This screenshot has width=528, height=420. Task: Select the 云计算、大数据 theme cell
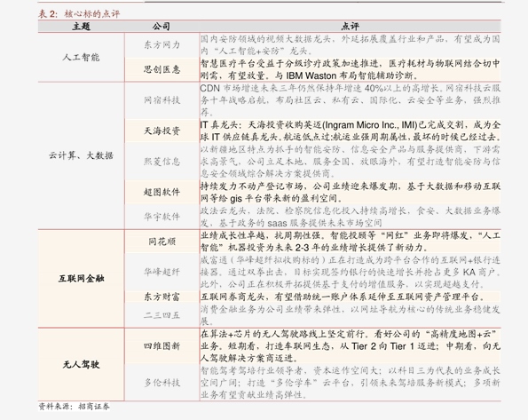pyautogui.click(x=81, y=155)
